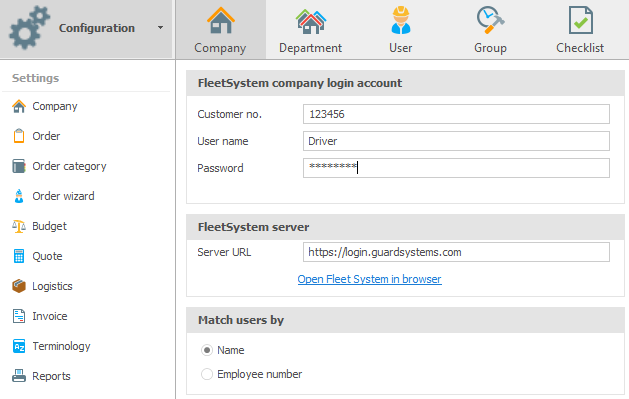Image resolution: width=629 pixels, height=399 pixels.
Task: Click the Configuration gears icon
Action: 29,28
